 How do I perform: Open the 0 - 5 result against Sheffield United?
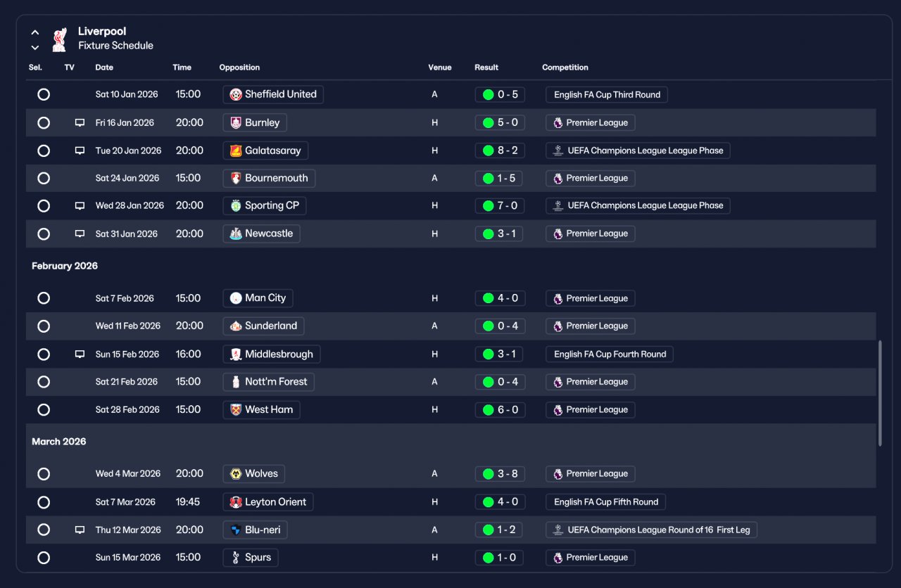(x=500, y=94)
